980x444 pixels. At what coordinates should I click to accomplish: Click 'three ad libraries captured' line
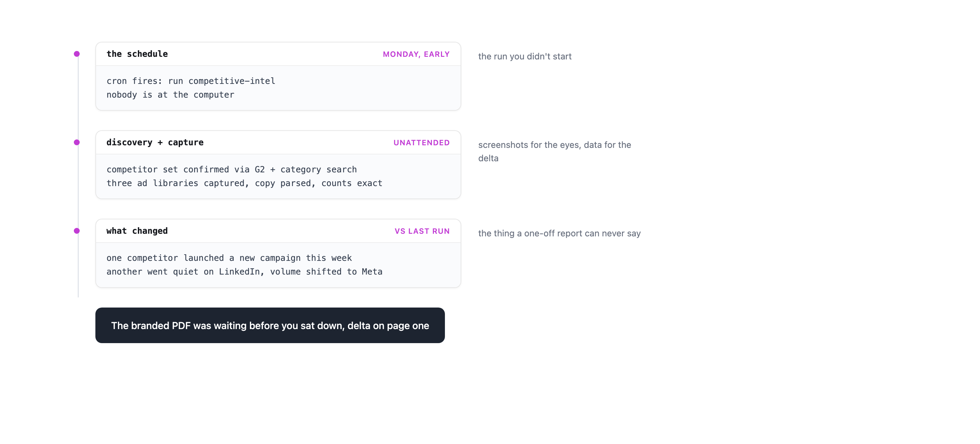click(x=244, y=183)
